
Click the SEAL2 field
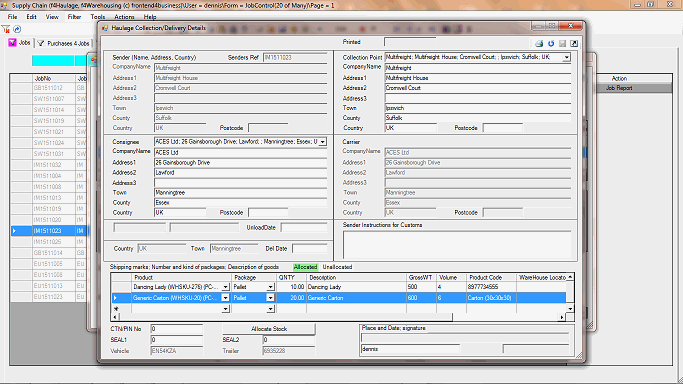(x=288, y=340)
